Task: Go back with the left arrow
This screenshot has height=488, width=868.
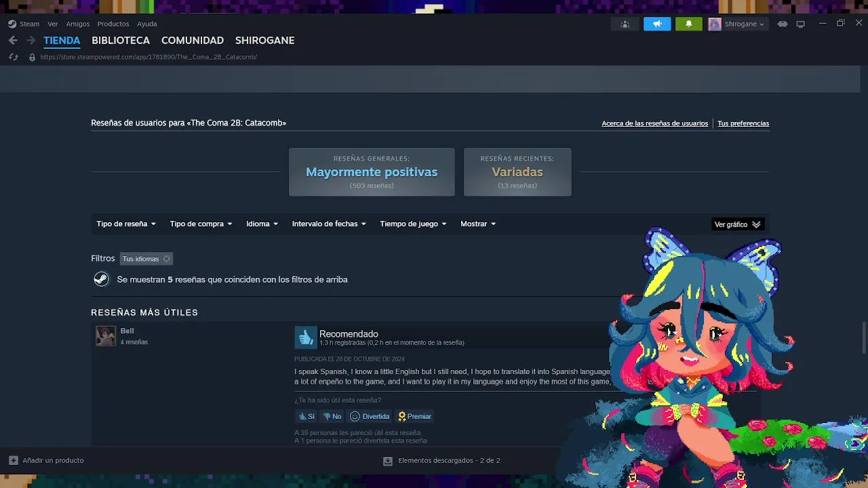Action: (13, 41)
